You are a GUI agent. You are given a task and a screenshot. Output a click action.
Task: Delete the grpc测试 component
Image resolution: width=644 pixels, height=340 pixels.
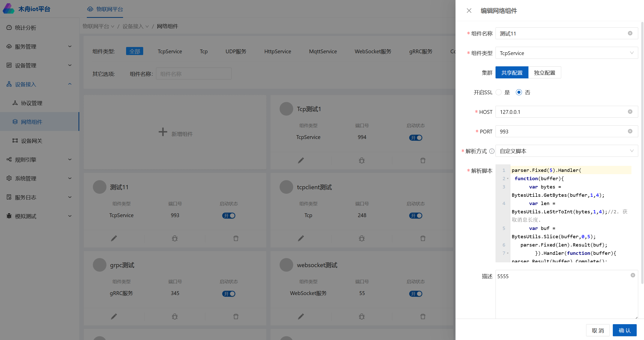tap(236, 316)
